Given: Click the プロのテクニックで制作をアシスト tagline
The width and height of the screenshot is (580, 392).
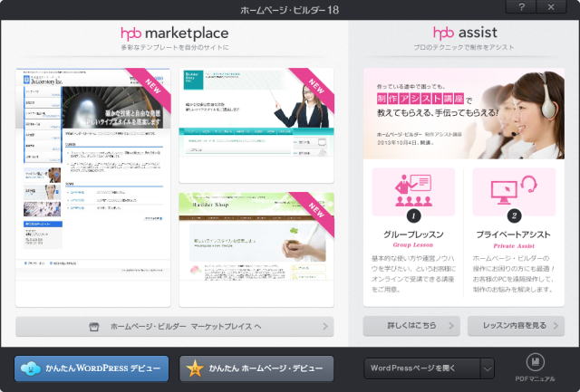Looking at the screenshot, I should pyautogui.click(x=464, y=47).
